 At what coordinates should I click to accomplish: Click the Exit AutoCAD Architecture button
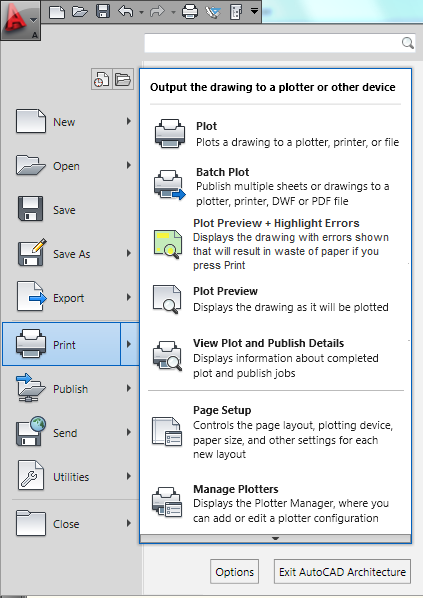[342, 572]
